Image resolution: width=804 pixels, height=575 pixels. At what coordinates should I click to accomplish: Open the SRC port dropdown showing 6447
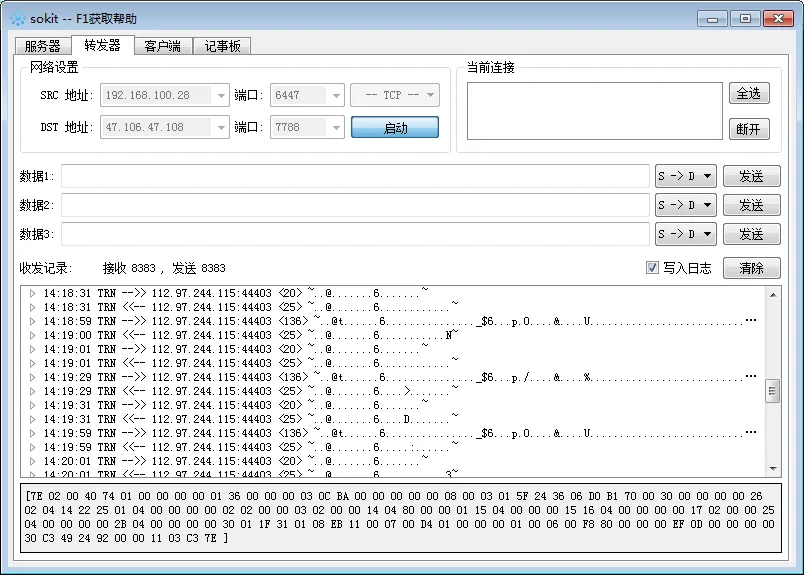pyautogui.click(x=307, y=95)
